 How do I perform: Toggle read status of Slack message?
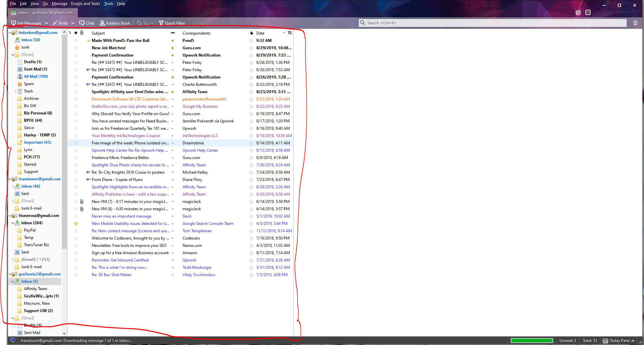pos(173,216)
